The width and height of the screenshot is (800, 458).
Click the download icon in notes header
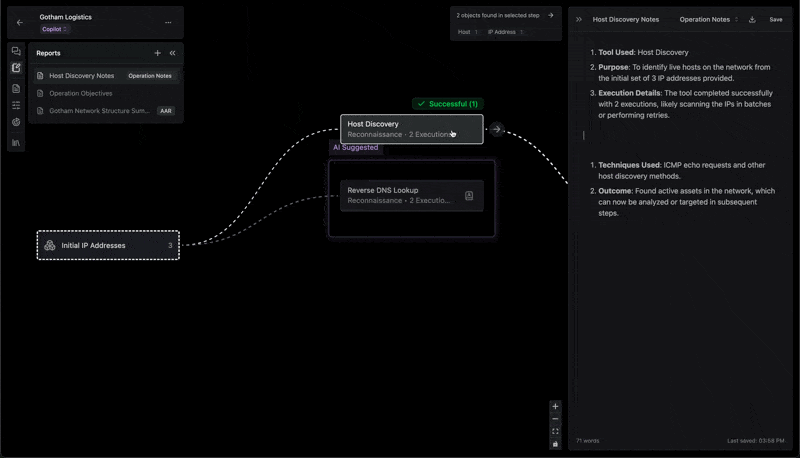[751, 19]
